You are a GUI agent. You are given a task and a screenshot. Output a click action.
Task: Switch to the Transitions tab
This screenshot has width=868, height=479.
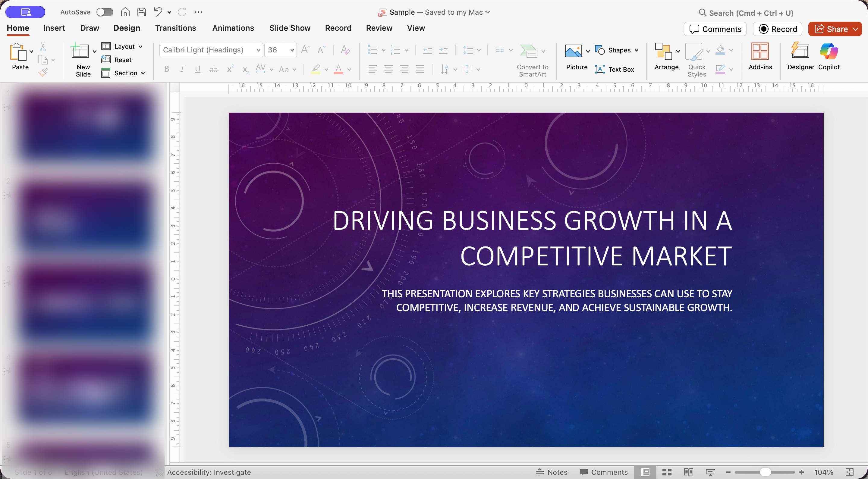click(175, 28)
